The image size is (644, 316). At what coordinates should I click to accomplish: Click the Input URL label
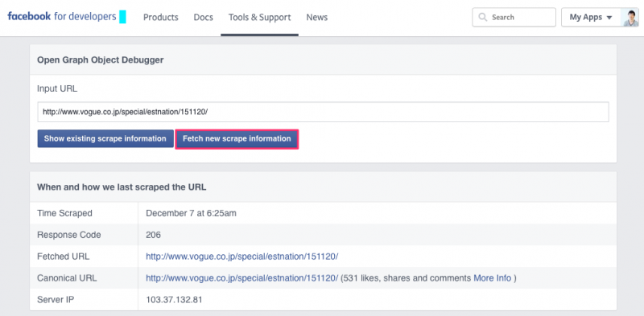tap(57, 88)
